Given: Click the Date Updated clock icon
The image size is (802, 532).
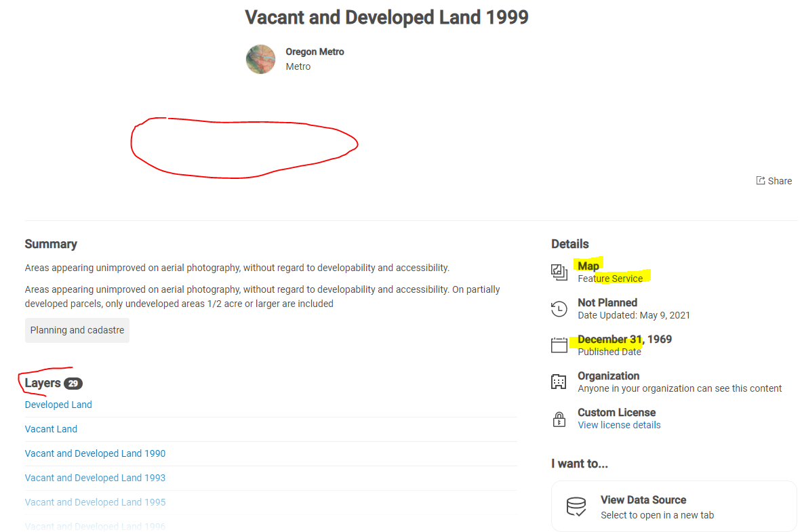Looking at the screenshot, I should [559, 309].
